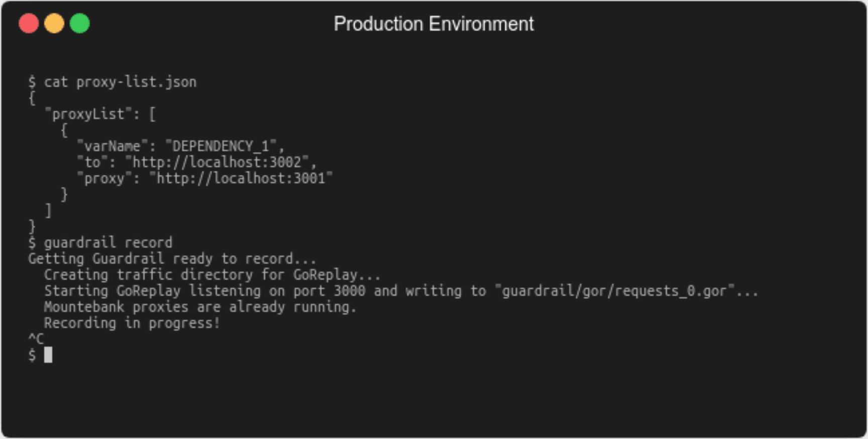Click the "Recording in progress!" message

pyautogui.click(x=132, y=323)
